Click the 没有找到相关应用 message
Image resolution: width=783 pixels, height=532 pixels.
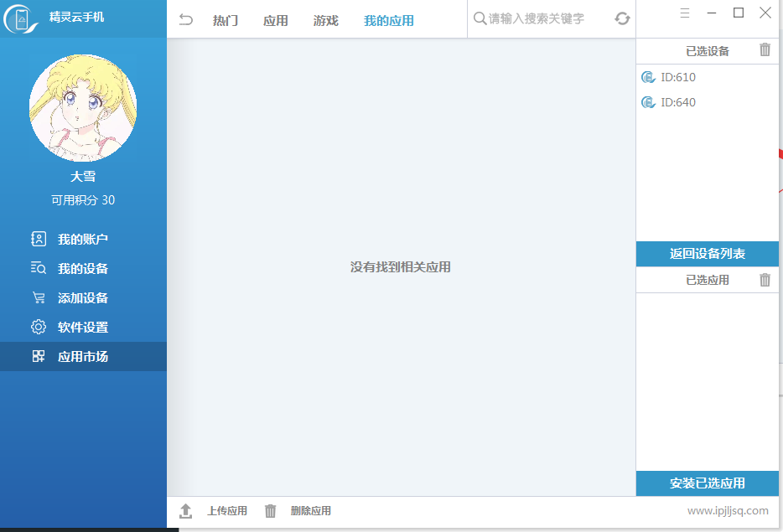(401, 267)
